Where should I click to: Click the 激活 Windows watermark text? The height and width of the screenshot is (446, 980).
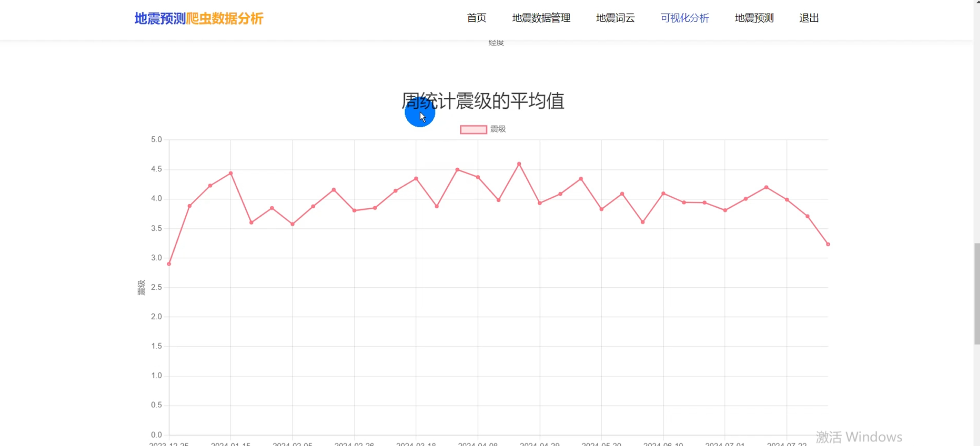coord(859,436)
